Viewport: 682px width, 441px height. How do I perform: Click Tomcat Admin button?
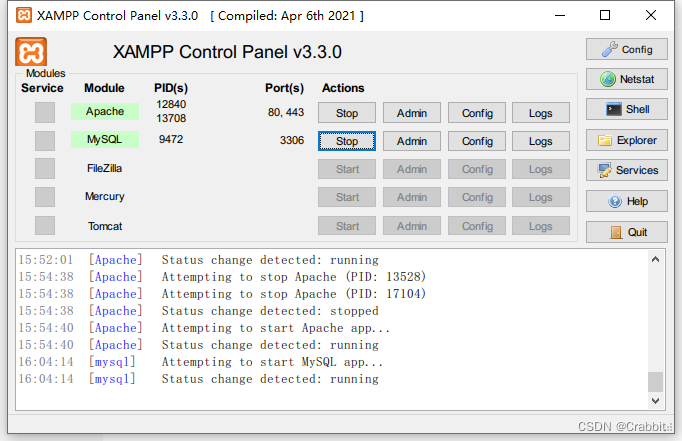411,226
